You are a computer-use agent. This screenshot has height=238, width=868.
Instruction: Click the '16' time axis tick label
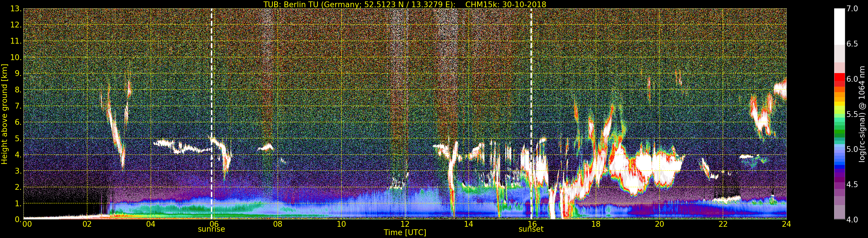coord(532,224)
